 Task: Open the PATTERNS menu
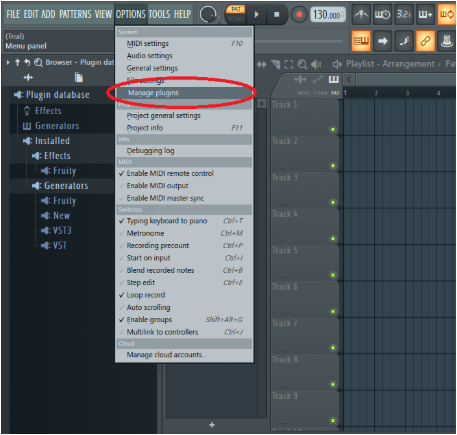(75, 14)
